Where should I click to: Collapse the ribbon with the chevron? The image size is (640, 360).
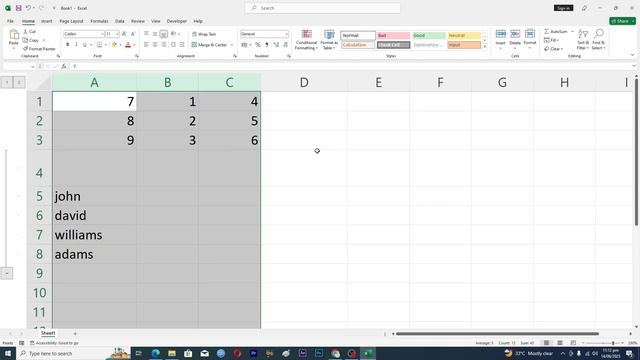[632, 56]
